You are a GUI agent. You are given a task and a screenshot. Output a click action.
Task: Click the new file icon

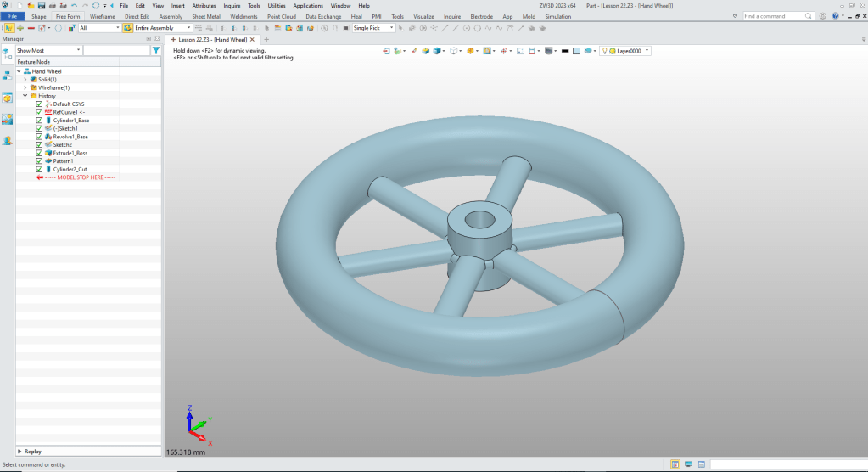point(19,5)
